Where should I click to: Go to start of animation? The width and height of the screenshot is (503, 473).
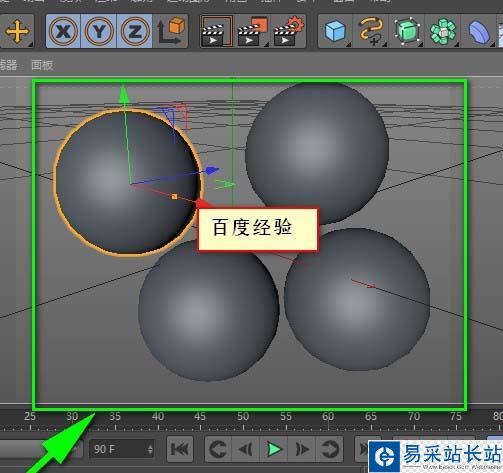pos(180,449)
